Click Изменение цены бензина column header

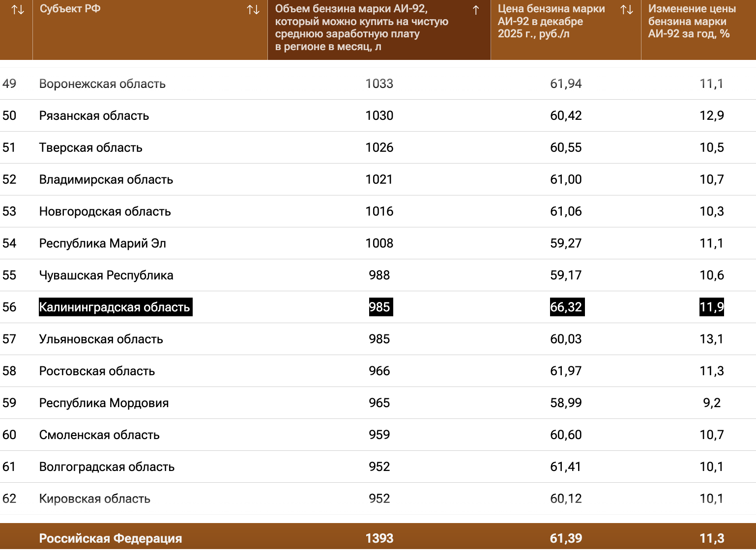click(x=692, y=22)
